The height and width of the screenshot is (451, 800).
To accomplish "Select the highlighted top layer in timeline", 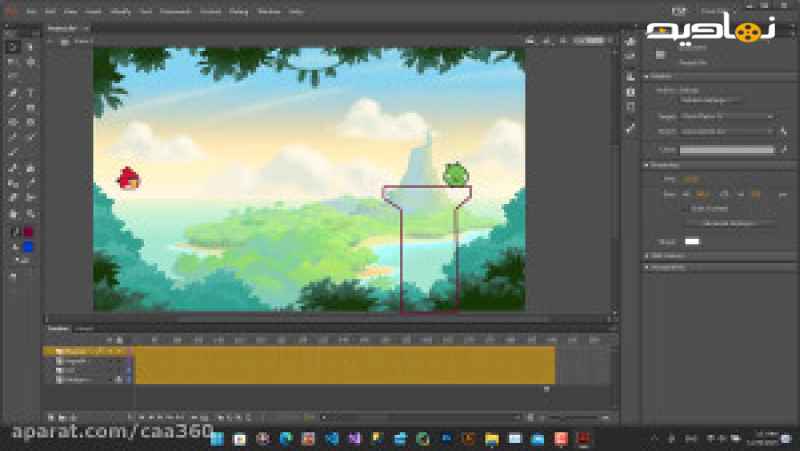I will 88,352.
